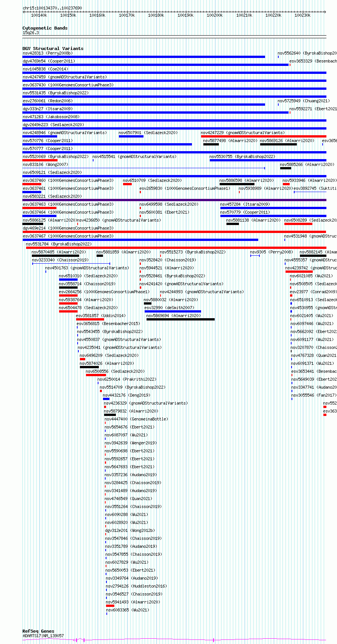This screenshot has width=337, height=644.
Task: Click nsv6510310 (Sedlazeck2020) label
Action: (88, 276)
